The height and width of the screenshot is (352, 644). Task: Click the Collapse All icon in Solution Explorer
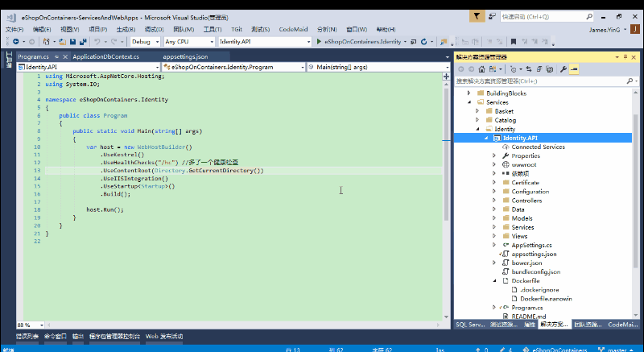(x=539, y=69)
